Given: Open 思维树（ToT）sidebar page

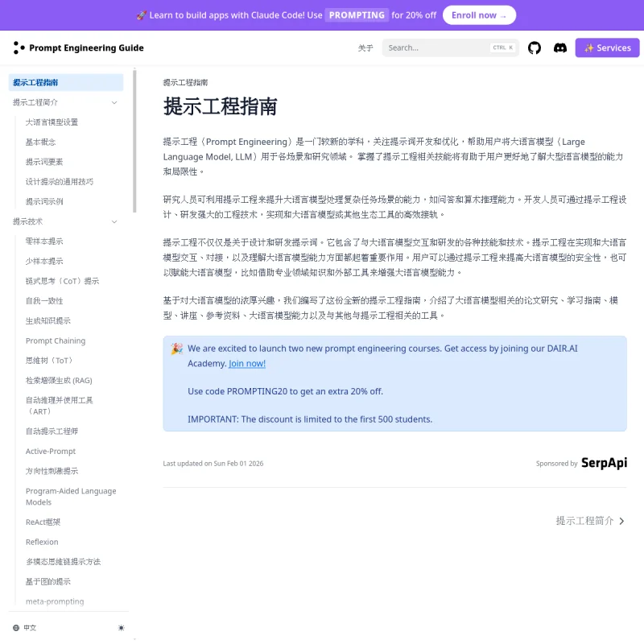Looking at the screenshot, I should coord(49,360).
